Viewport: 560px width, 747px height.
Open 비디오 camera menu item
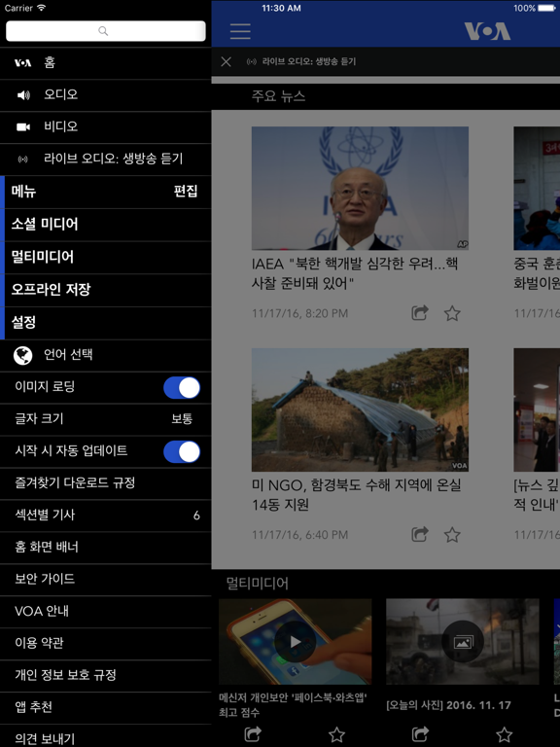pos(106,126)
